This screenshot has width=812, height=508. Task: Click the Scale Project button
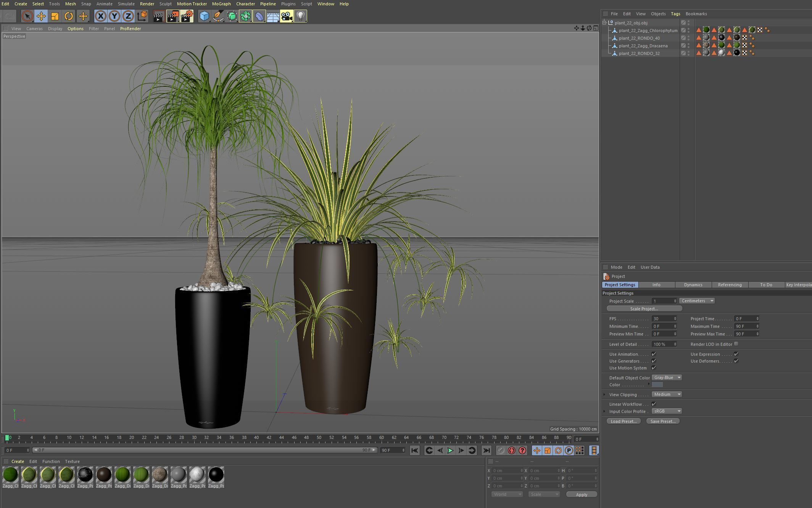point(644,308)
